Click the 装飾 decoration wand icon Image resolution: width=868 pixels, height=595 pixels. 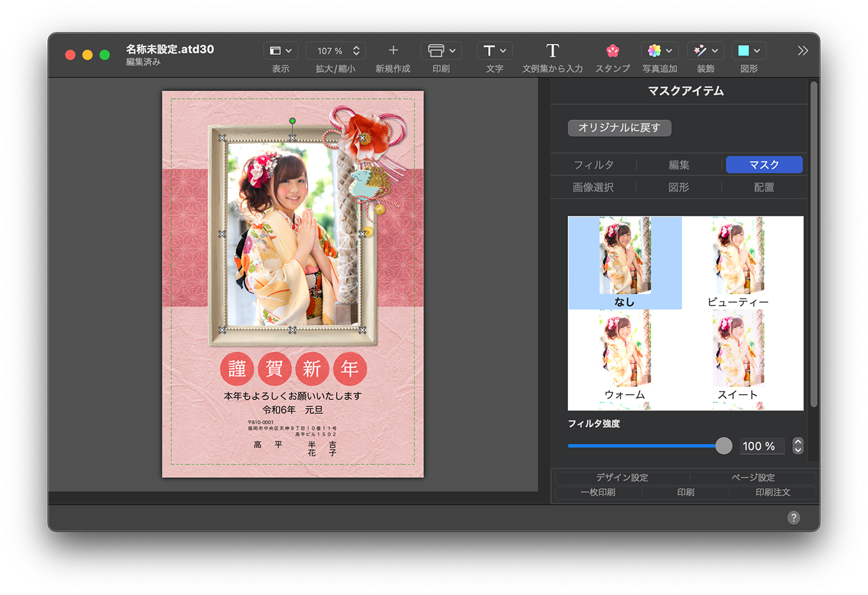click(700, 50)
